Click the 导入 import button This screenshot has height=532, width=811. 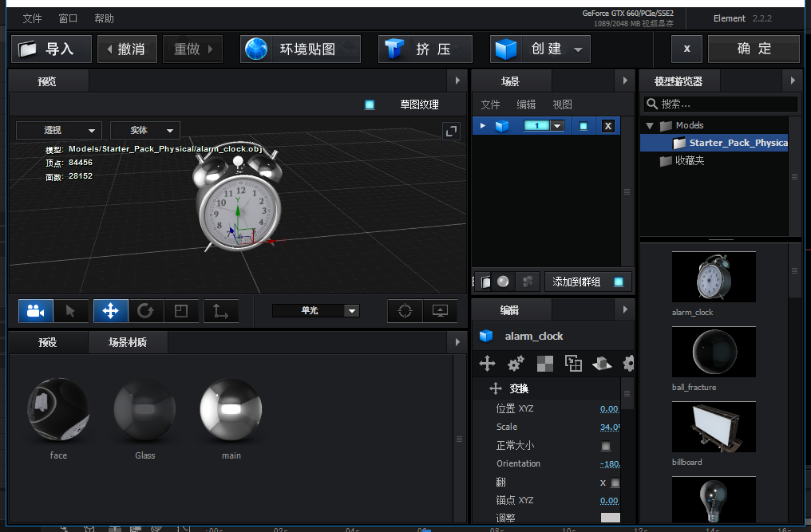(x=52, y=49)
